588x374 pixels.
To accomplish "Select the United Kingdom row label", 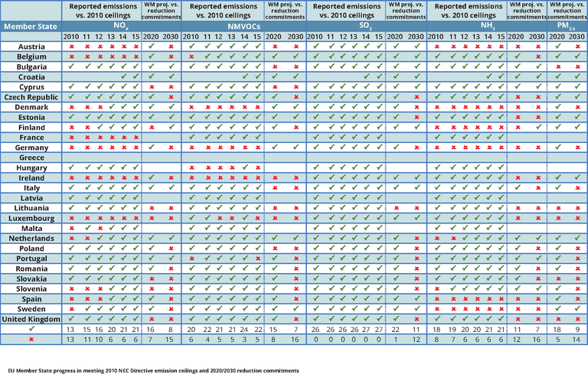I will pos(32,318).
